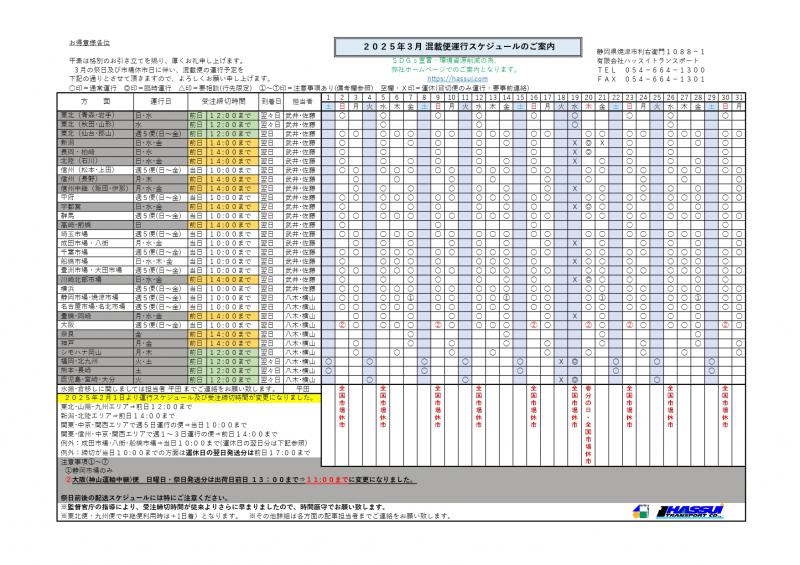
Task: Select the シモハナ岡山 row label
Action: [95, 352]
